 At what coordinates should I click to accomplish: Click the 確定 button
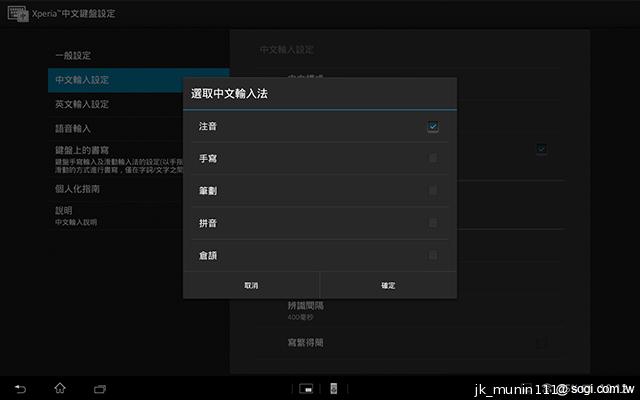[388, 285]
